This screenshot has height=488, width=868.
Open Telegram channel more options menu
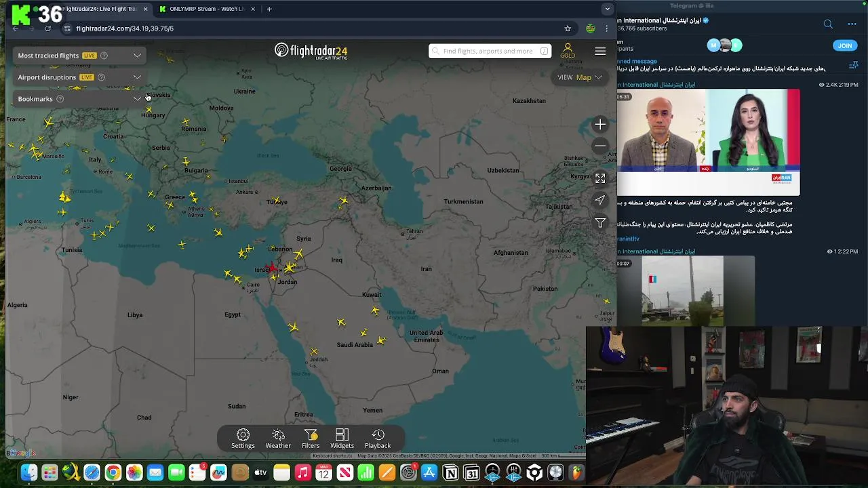point(852,24)
